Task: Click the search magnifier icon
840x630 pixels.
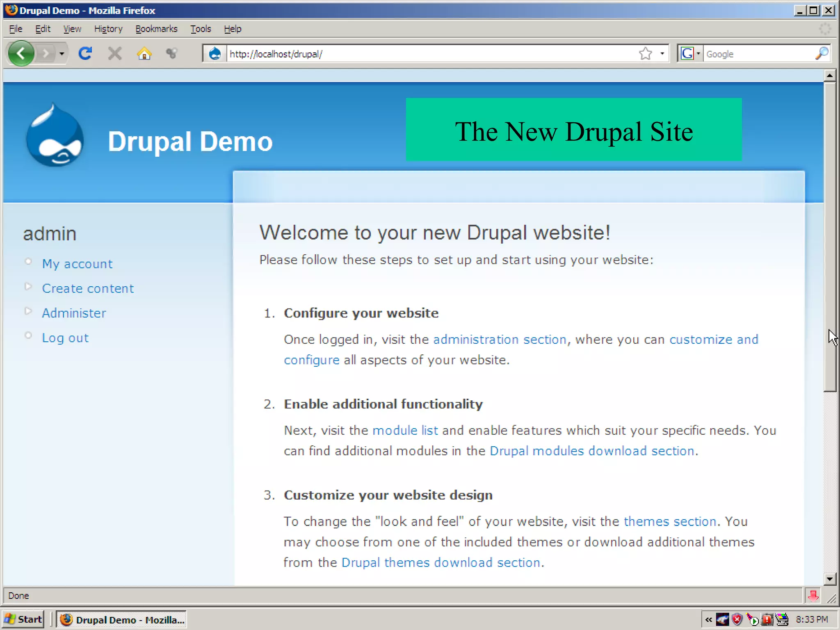Action: [822, 54]
